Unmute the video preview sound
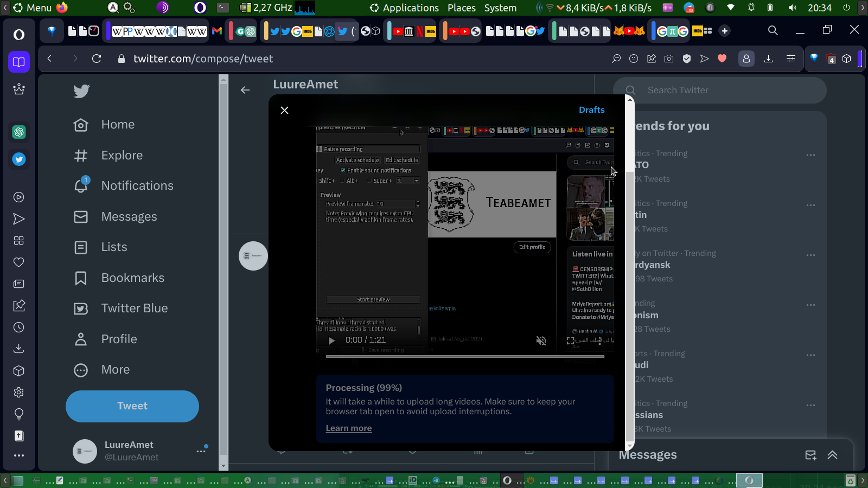Image resolution: width=868 pixels, height=488 pixels. (541, 341)
